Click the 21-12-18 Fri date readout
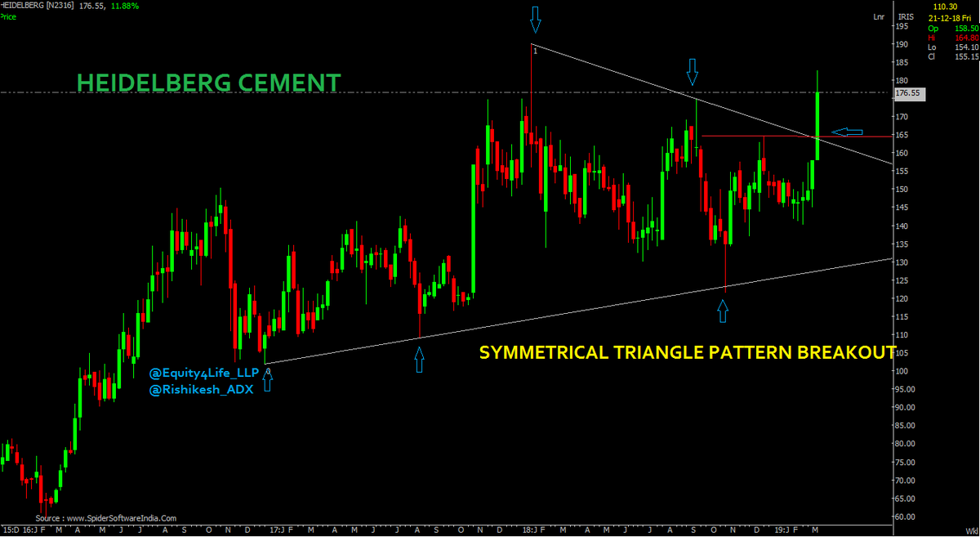The image size is (980, 537). tap(951, 16)
